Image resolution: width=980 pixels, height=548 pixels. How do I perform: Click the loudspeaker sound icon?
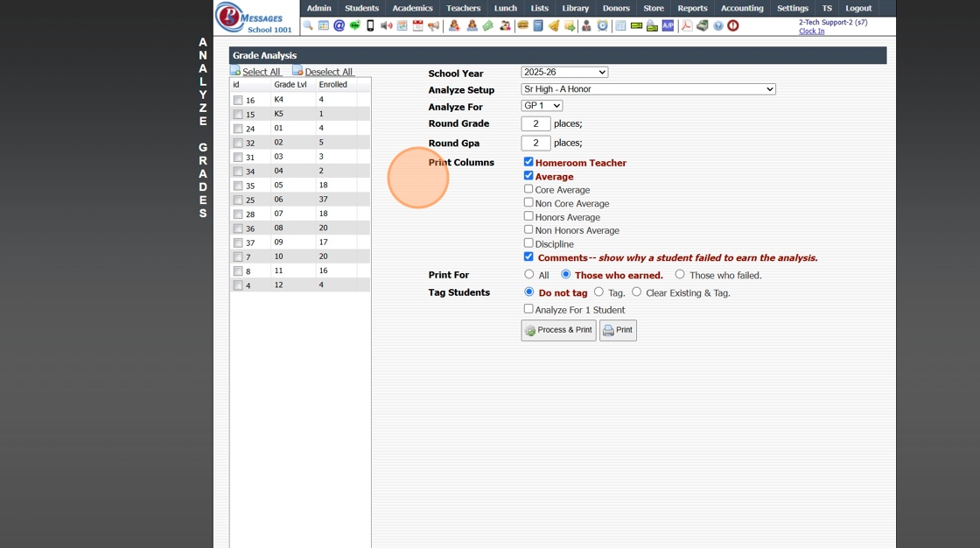386,25
